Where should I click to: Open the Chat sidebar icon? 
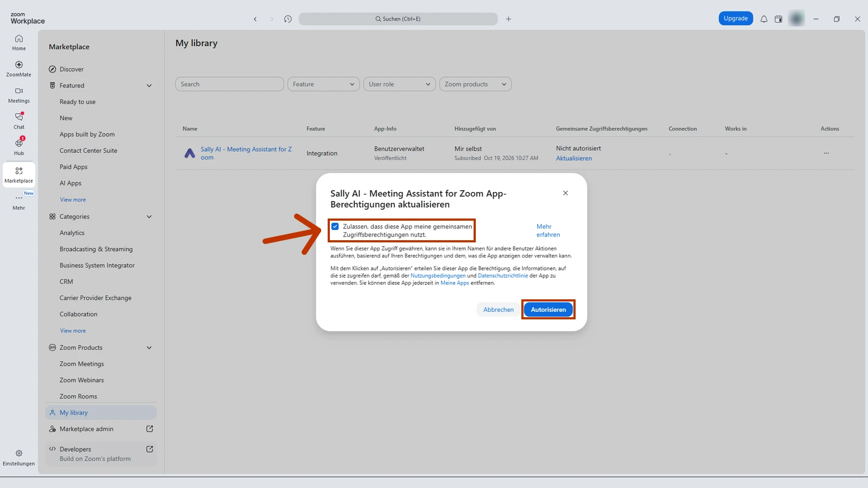[19, 121]
